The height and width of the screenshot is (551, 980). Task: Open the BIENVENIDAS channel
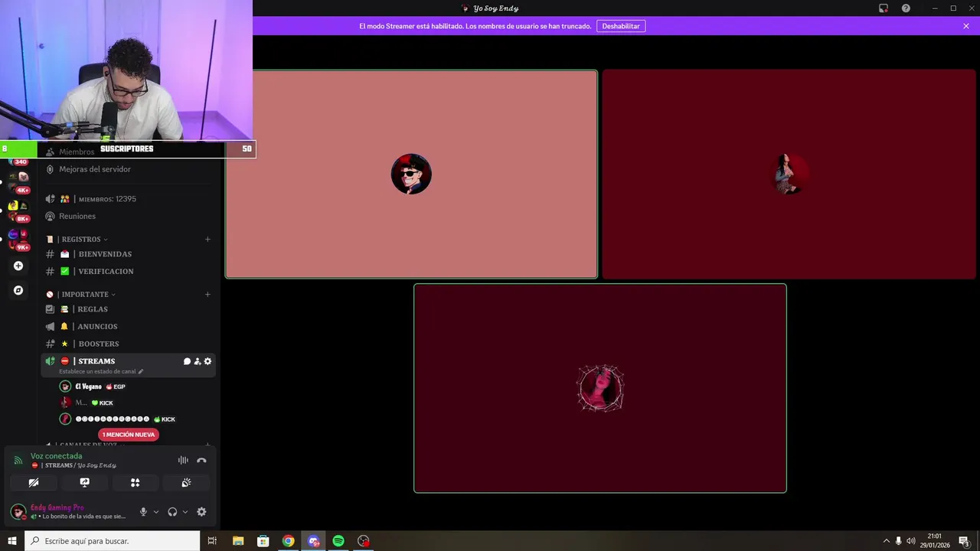105,254
